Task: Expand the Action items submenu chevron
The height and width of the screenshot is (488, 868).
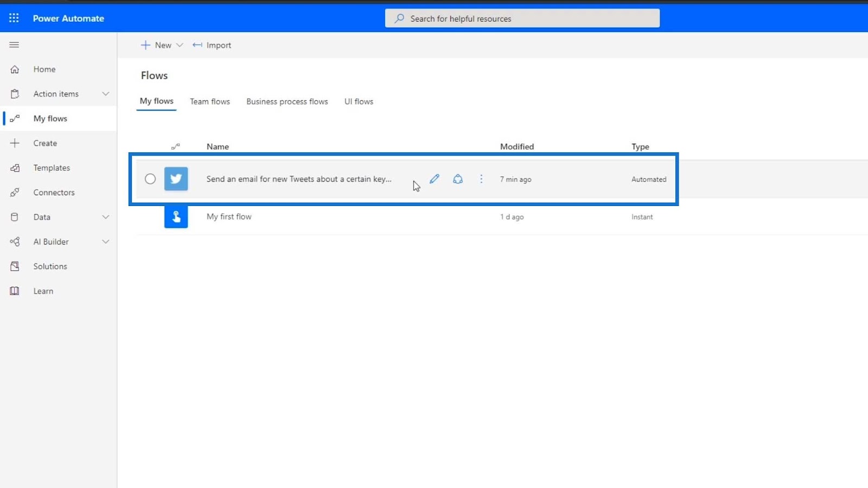Action: 106,94
